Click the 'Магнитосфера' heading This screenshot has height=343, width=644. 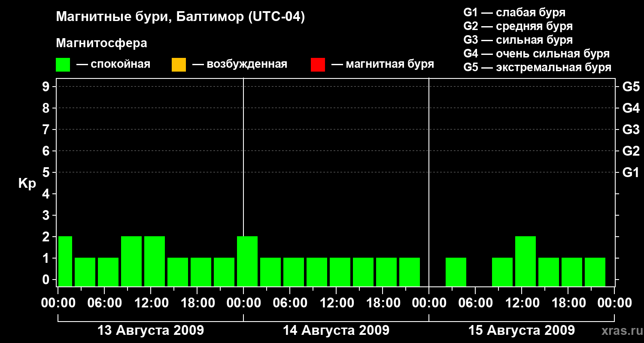[x=101, y=43]
